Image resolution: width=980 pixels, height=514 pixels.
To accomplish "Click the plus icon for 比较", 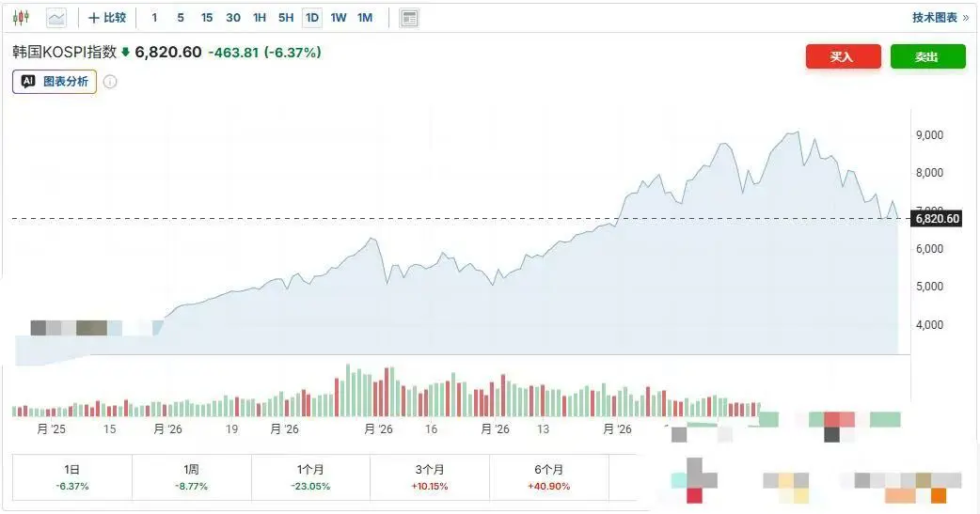I will (x=94, y=18).
